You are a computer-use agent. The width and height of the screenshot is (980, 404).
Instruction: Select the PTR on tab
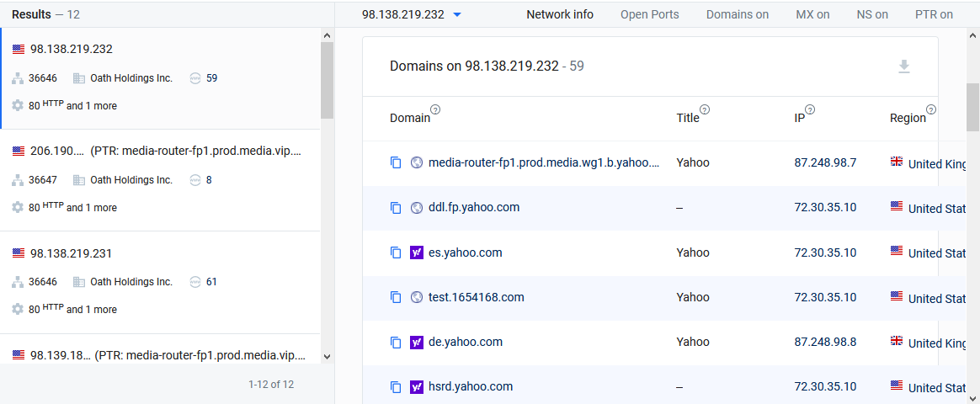[934, 14]
